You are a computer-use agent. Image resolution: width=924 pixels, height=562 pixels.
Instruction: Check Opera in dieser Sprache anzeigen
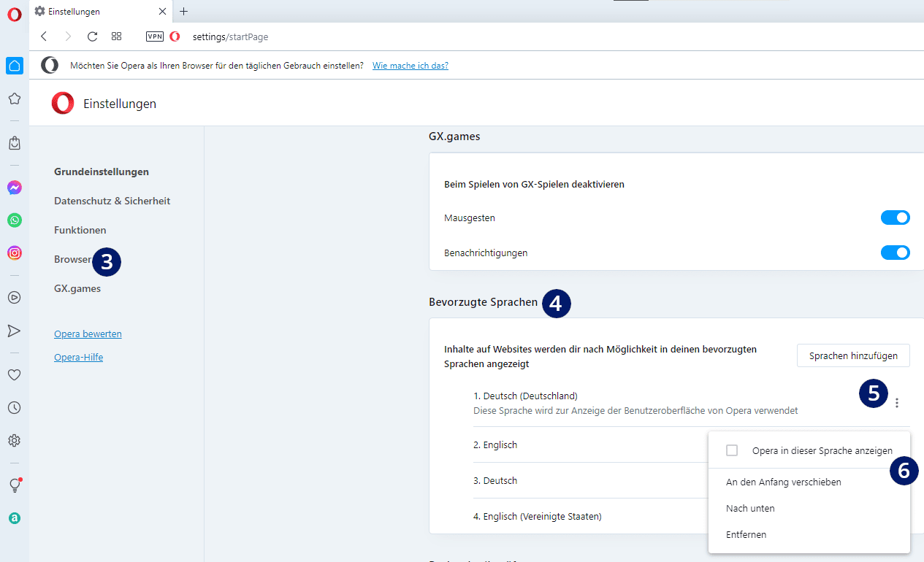[732, 450]
